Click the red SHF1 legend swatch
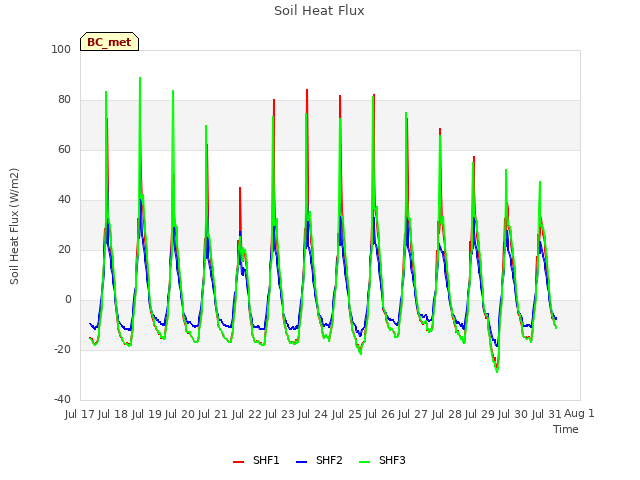640x480 pixels. click(x=238, y=462)
